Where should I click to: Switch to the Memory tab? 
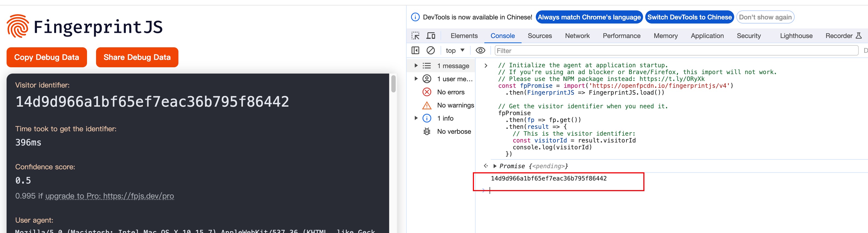click(x=666, y=36)
